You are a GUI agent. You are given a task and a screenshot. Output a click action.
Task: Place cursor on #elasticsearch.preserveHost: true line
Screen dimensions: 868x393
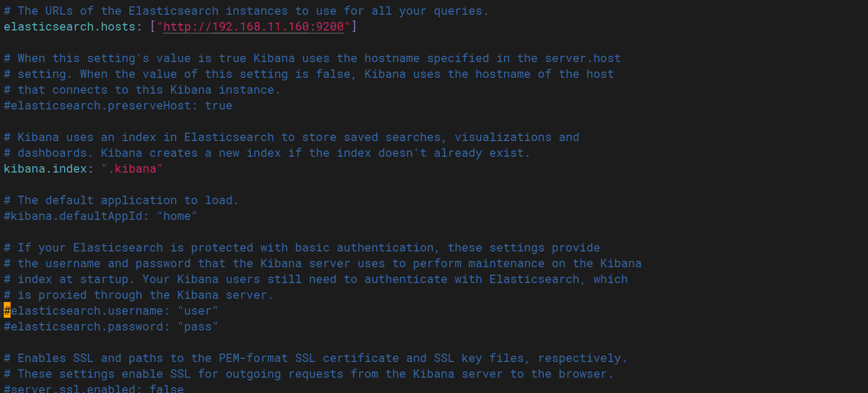(x=118, y=106)
